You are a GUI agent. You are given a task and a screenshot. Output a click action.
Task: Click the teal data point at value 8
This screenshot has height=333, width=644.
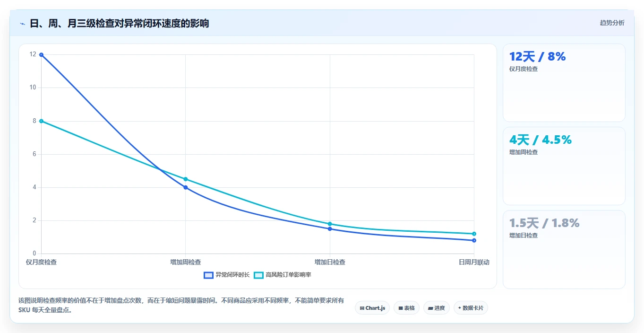click(42, 121)
